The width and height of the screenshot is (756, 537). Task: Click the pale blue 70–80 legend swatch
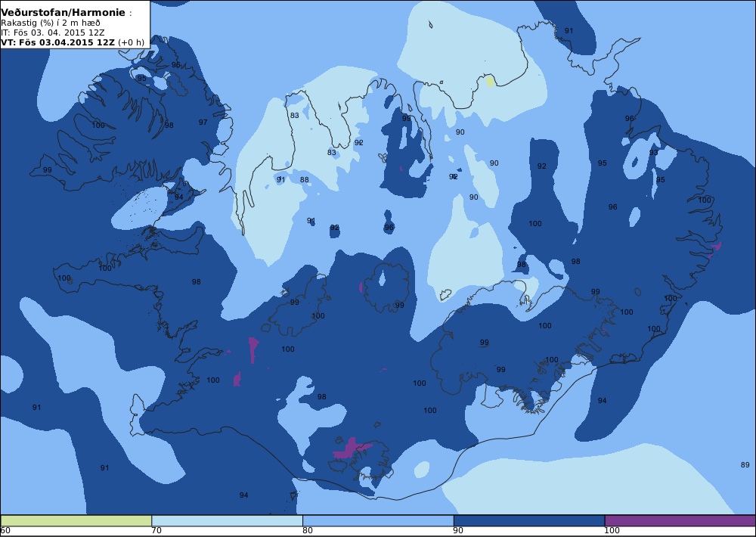pos(227,520)
